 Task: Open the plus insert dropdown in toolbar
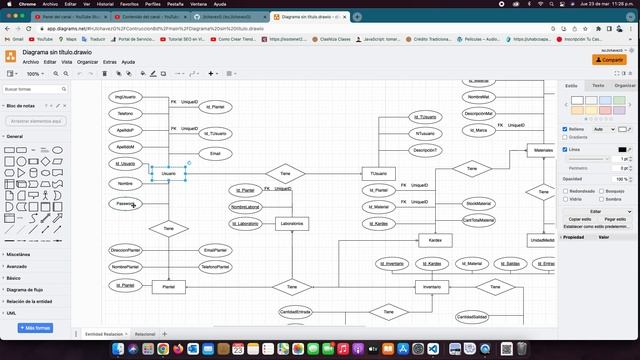click(x=213, y=74)
